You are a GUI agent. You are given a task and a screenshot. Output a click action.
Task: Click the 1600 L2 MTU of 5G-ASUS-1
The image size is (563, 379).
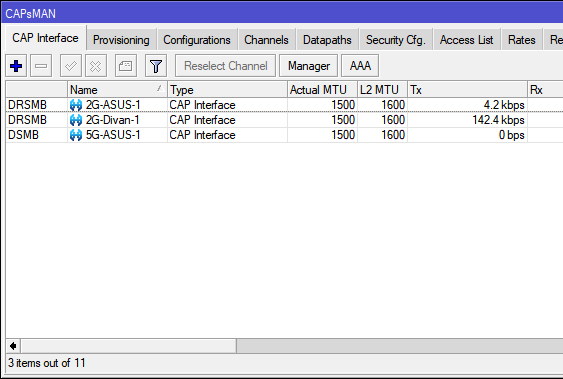click(x=393, y=135)
